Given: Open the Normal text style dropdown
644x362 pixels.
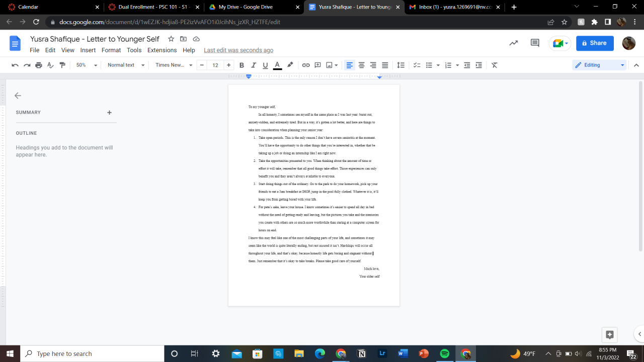Looking at the screenshot, I should [126, 65].
